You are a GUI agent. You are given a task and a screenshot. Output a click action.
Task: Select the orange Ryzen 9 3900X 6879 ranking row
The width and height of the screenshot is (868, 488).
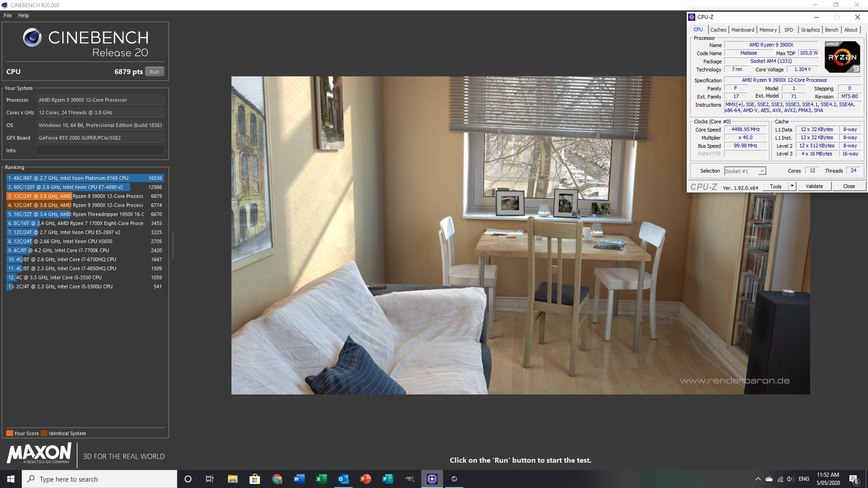pyautogui.click(x=85, y=196)
